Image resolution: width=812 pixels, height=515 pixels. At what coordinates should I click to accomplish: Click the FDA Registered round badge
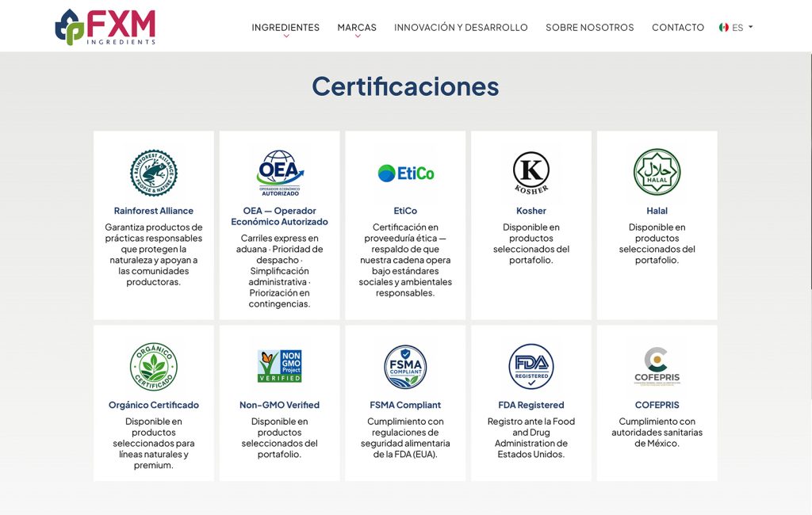531,367
